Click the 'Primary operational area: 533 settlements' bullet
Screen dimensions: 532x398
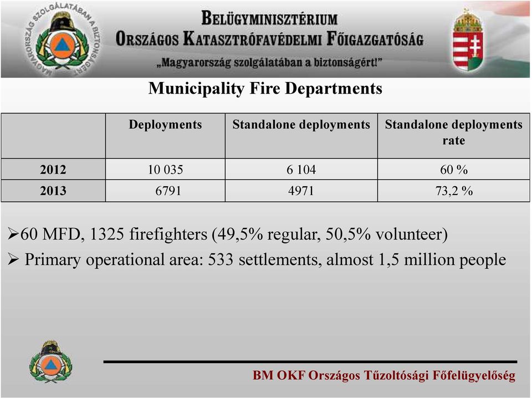coord(257,260)
